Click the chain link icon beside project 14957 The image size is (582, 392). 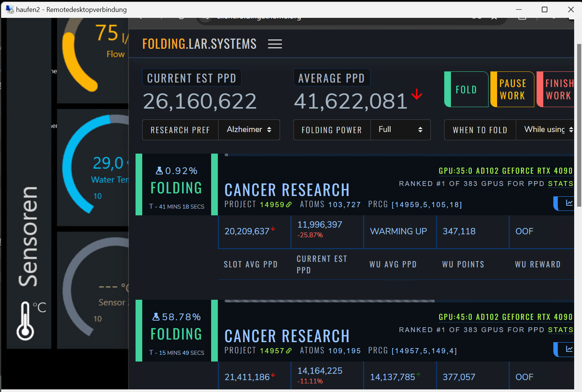click(289, 351)
